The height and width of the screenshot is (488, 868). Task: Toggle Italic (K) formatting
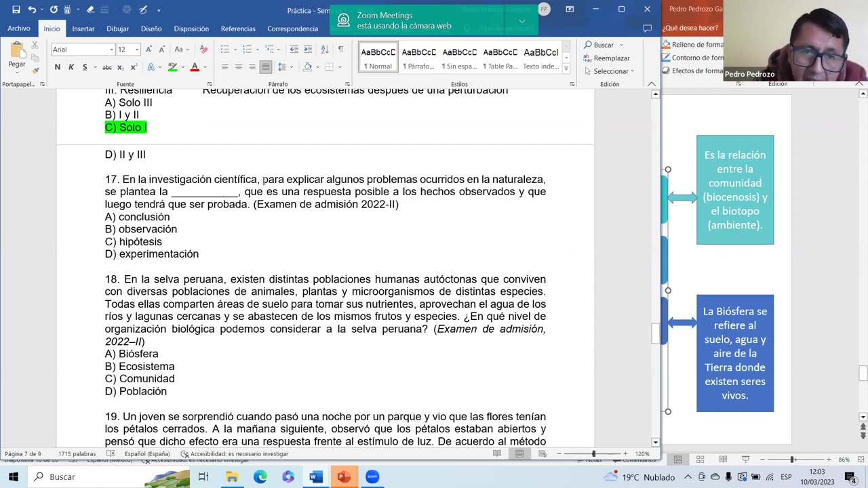(x=71, y=67)
